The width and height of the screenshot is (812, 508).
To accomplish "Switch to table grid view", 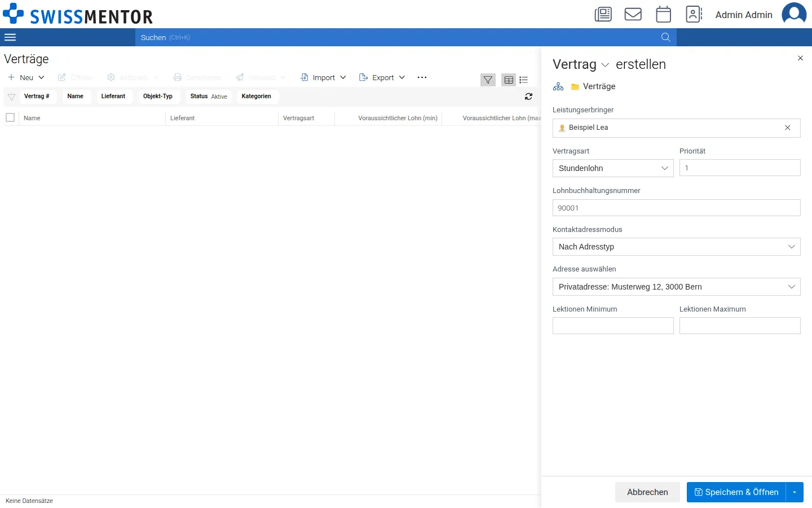I will click(509, 80).
